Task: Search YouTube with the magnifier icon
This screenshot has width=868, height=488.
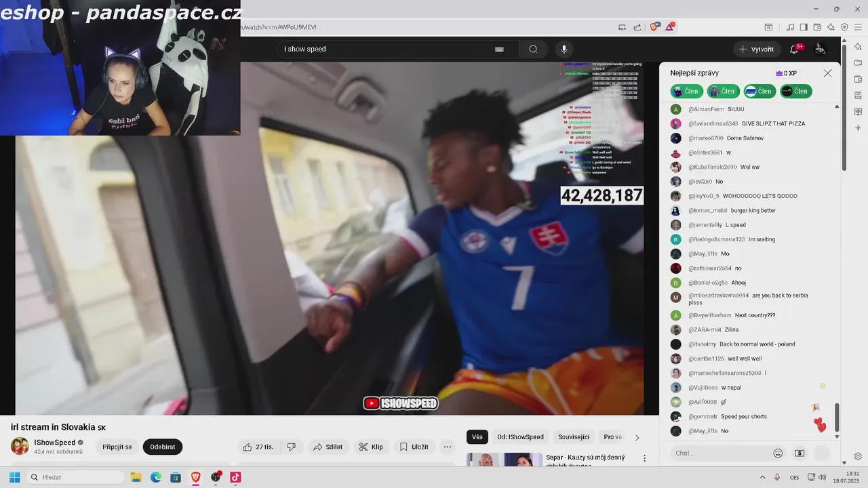Action: pyautogui.click(x=533, y=49)
